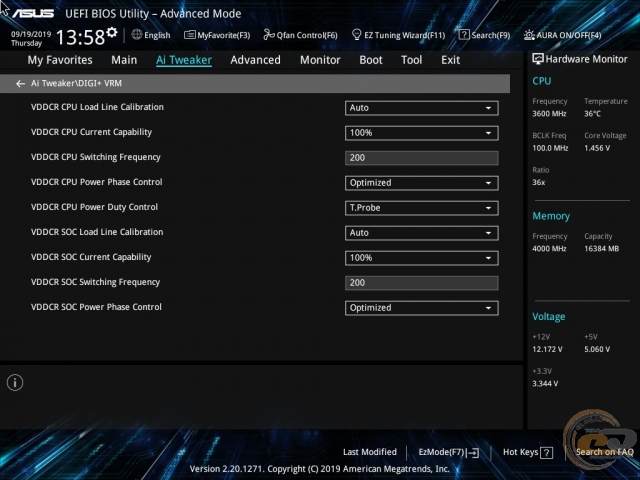Click the Capacity 16384 MB value

(x=602, y=249)
